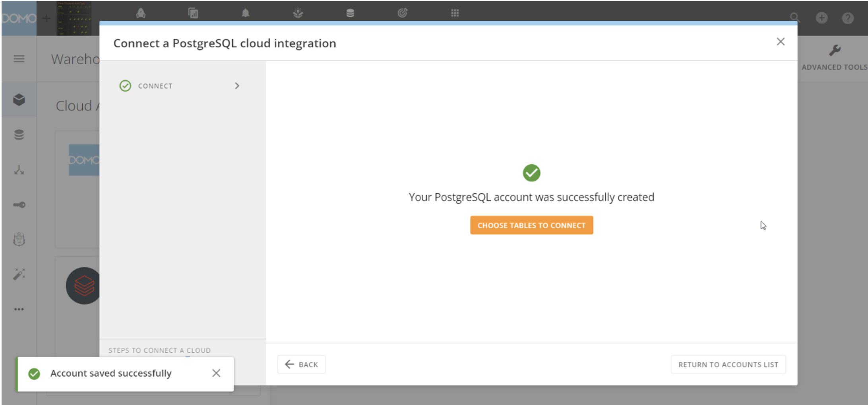The image size is (868, 405).
Task: Open Goals using the target icon
Action: pyautogui.click(x=402, y=13)
